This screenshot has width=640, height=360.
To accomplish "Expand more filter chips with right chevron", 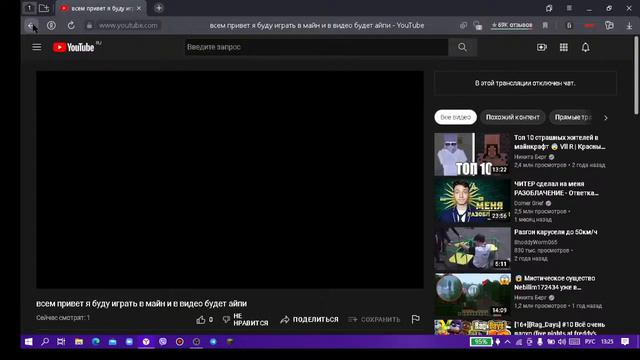I will pos(606,118).
